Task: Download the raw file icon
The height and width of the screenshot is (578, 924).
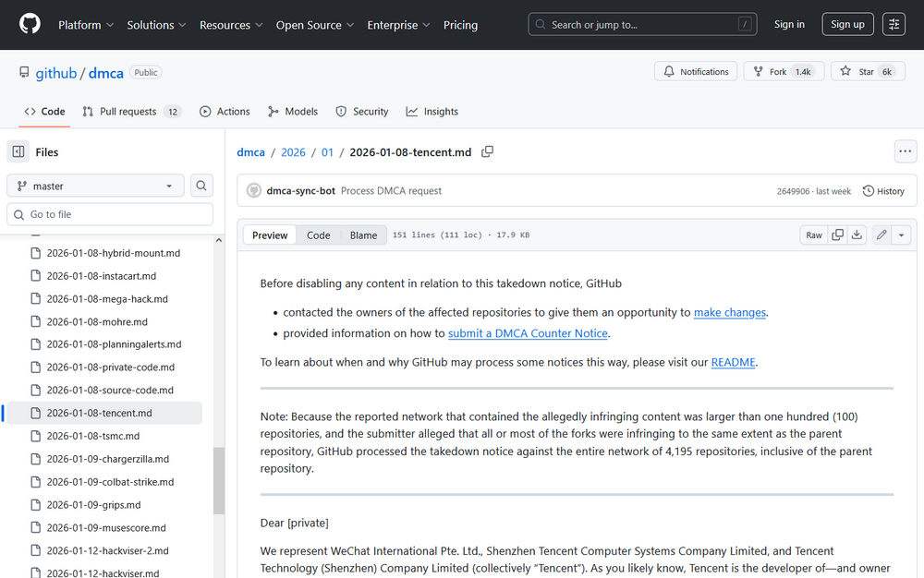Action: click(x=857, y=235)
